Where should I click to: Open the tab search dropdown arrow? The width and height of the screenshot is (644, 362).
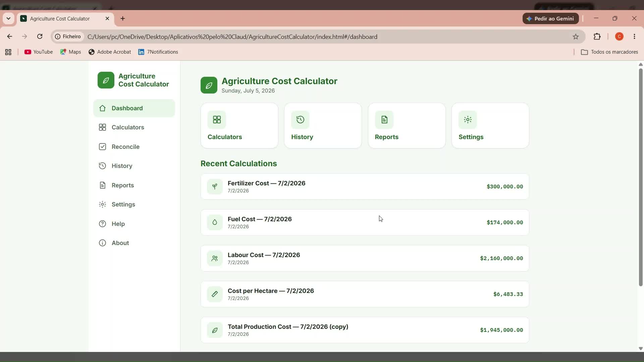click(x=8, y=18)
